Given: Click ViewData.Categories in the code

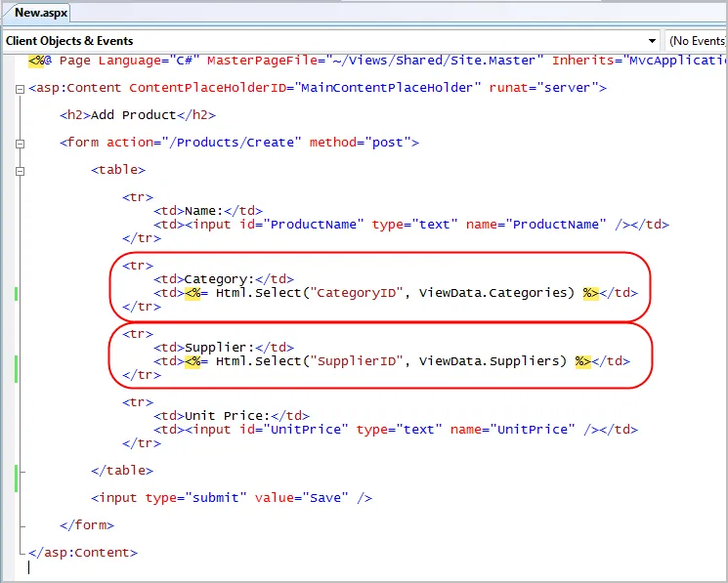Looking at the screenshot, I should click(493, 293).
